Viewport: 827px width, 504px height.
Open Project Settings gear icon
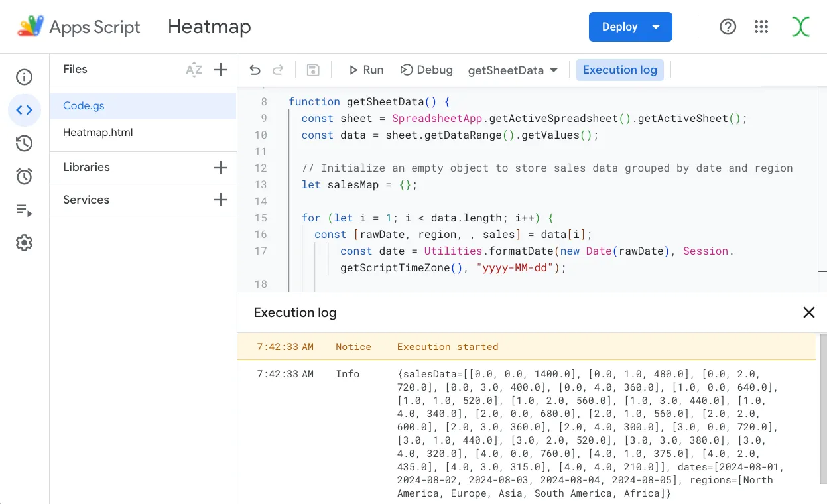(25, 243)
